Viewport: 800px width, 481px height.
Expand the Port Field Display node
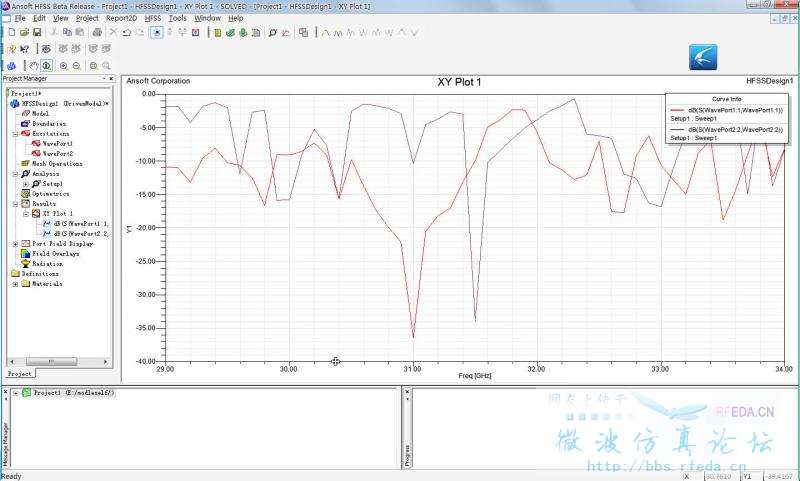[x=15, y=244]
